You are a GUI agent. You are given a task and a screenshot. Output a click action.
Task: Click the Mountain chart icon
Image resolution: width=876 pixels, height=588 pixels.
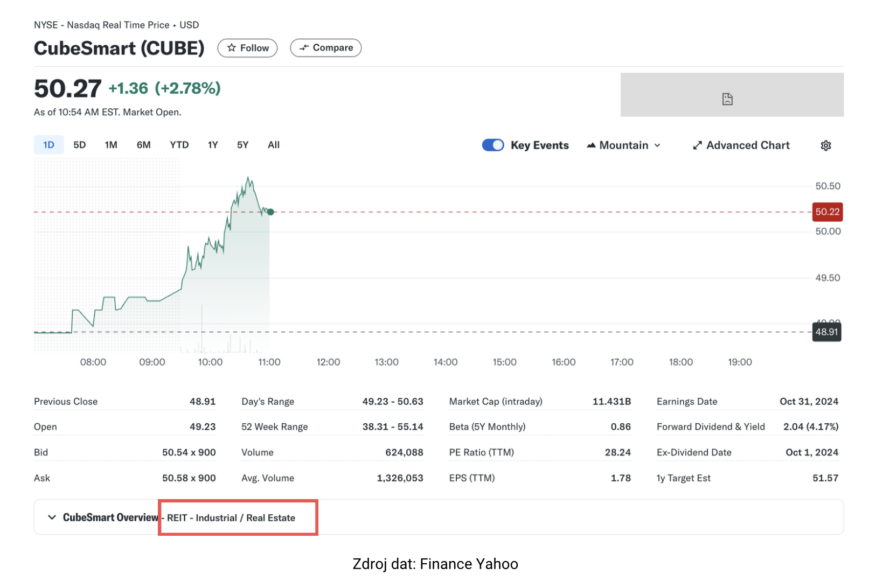(x=591, y=145)
